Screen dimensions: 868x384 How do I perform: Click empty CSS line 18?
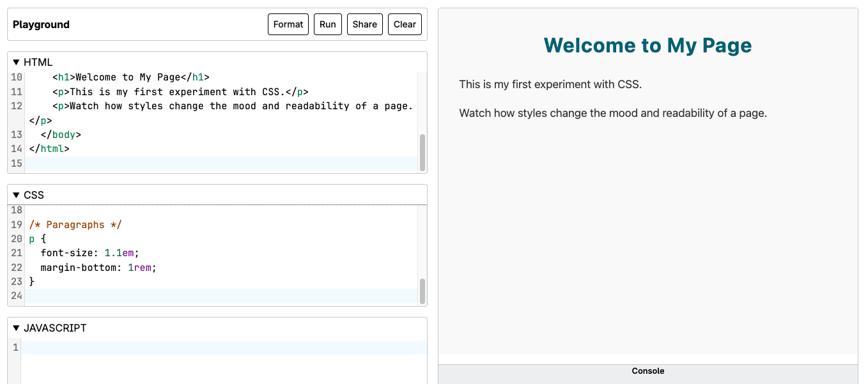pyautogui.click(x=221, y=210)
